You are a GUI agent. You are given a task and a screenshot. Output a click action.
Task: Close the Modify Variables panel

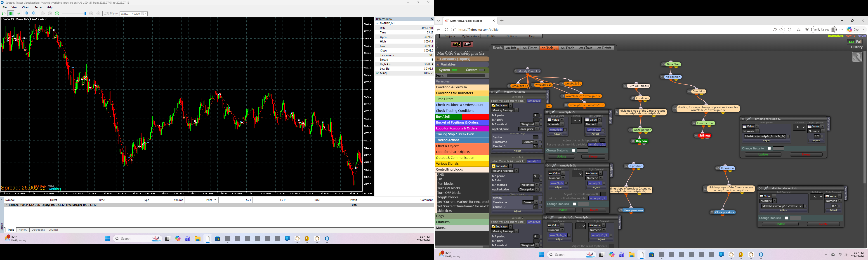[x=492, y=92]
